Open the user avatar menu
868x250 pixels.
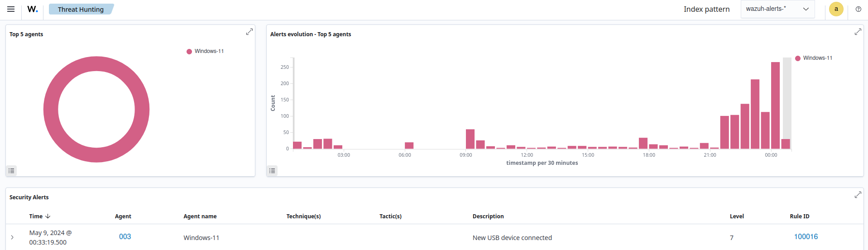click(x=836, y=9)
